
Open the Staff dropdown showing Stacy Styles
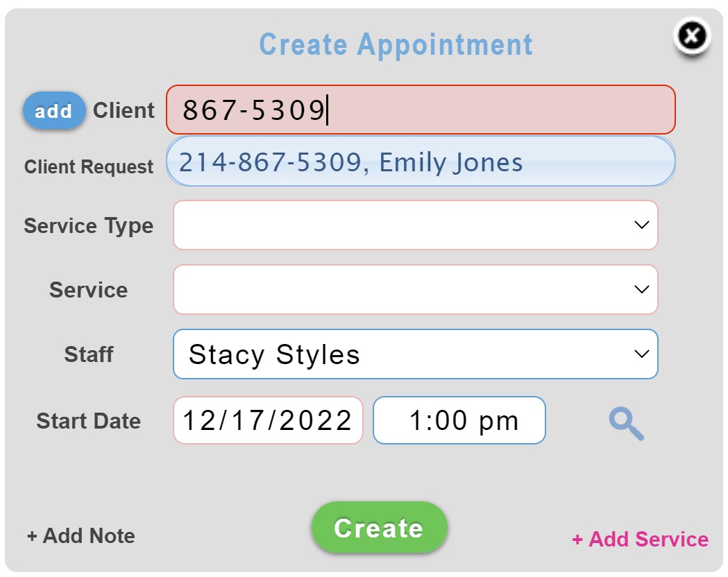pyautogui.click(x=416, y=354)
